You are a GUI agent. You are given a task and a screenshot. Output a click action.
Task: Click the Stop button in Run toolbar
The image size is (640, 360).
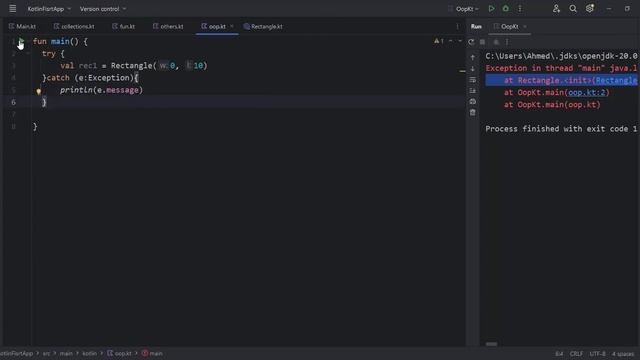pyautogui.click(x=482, y=42)
